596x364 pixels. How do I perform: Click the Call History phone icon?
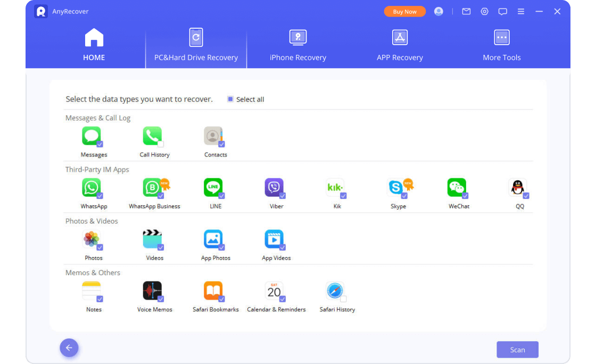click(x=152, y=136)
